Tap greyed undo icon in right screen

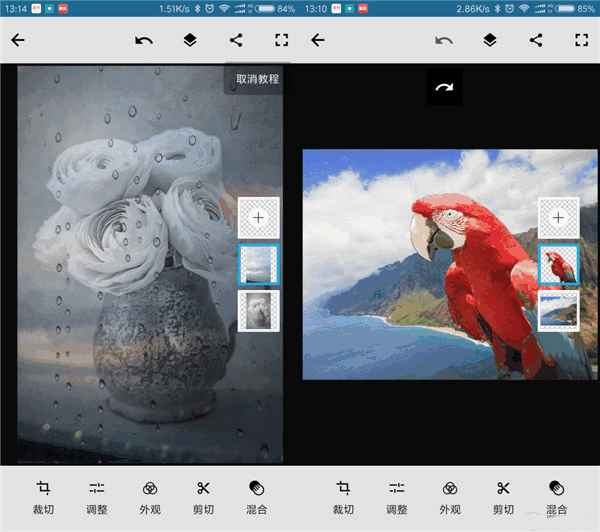click(444, 40)
